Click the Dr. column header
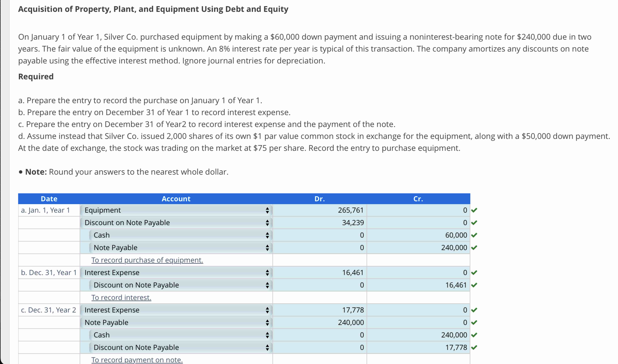Image resolution: width=618 pixels, height=364 pixels. [x=319, y=199]
